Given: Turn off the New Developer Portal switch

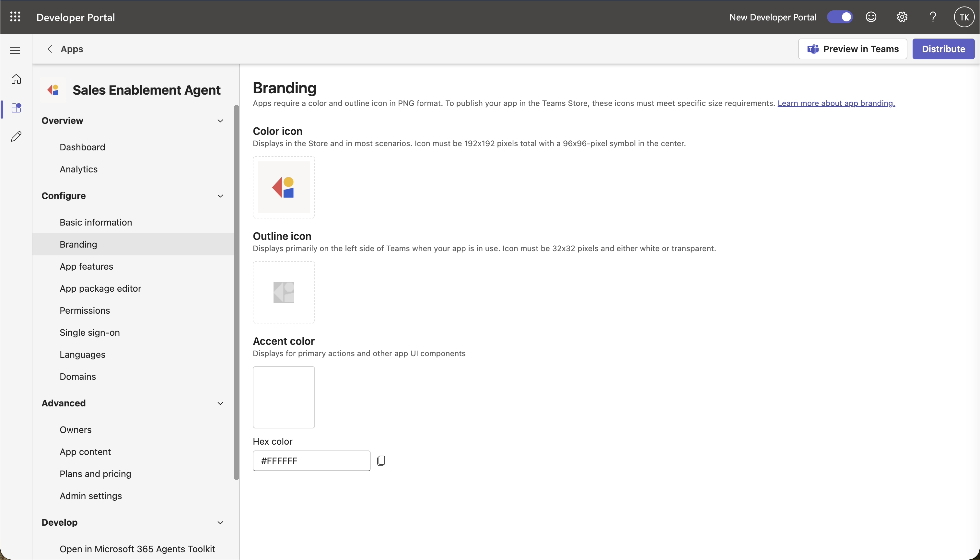Looking at the screenshot, I should coord(840,17).
